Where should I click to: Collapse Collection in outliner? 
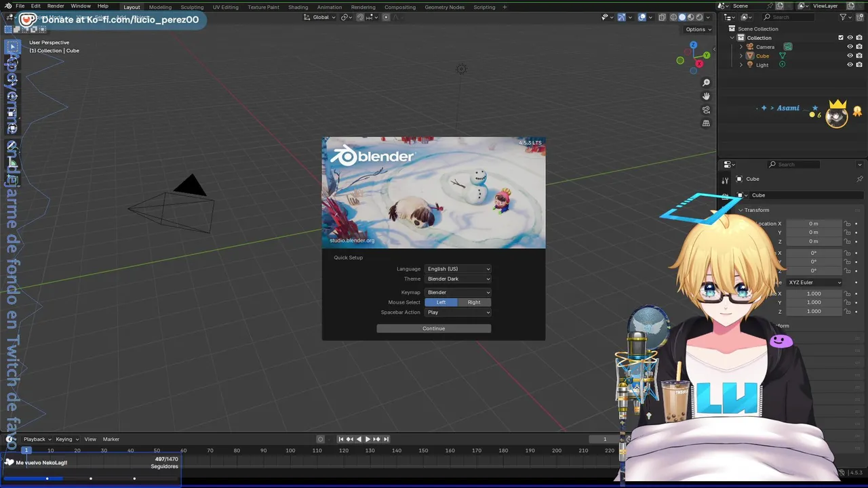click(x=732, y=38)
